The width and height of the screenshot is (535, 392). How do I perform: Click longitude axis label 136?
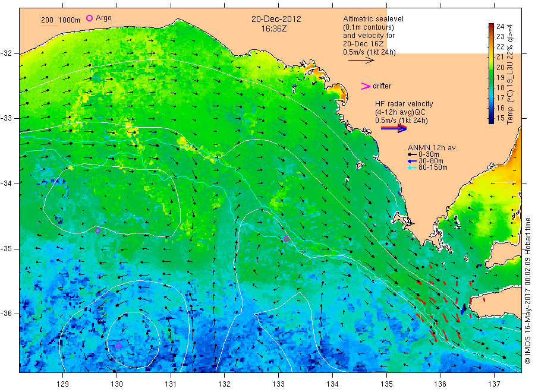click(x=440, y=384)
